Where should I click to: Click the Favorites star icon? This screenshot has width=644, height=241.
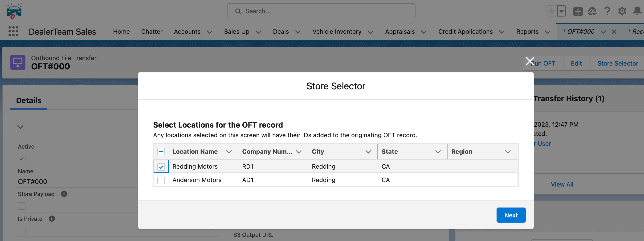(x=551, y=11)
